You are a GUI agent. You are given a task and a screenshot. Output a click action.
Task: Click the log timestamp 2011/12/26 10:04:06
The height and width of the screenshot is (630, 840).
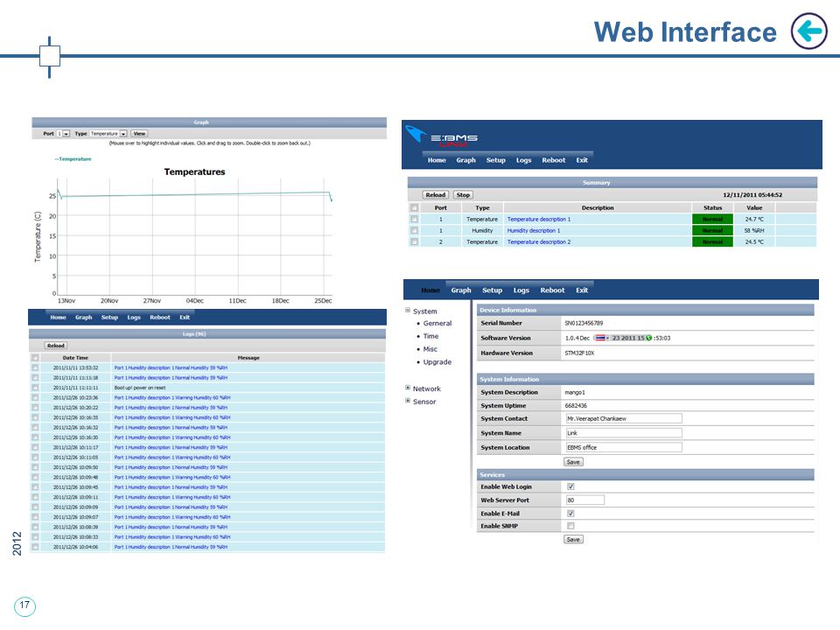pos(75,547)
